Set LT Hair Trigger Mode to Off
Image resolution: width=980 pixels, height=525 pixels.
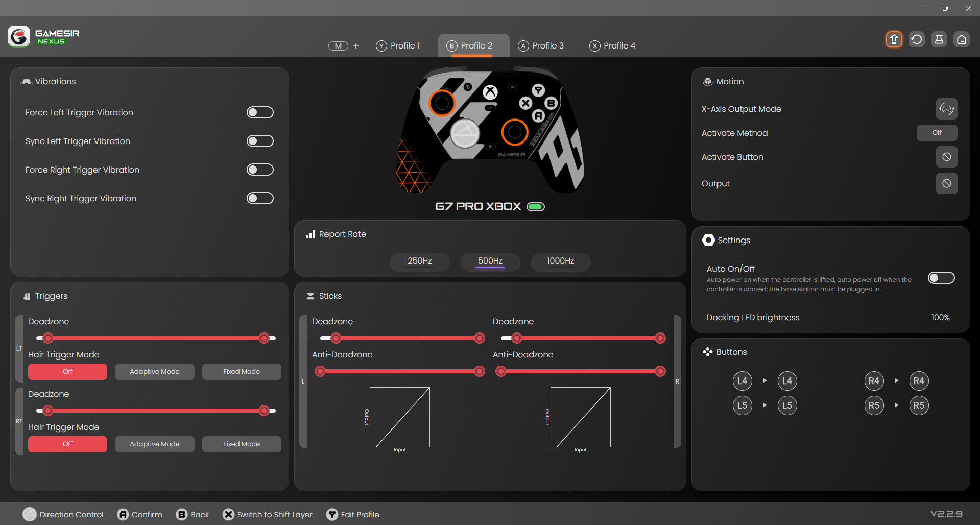(67, 372)
